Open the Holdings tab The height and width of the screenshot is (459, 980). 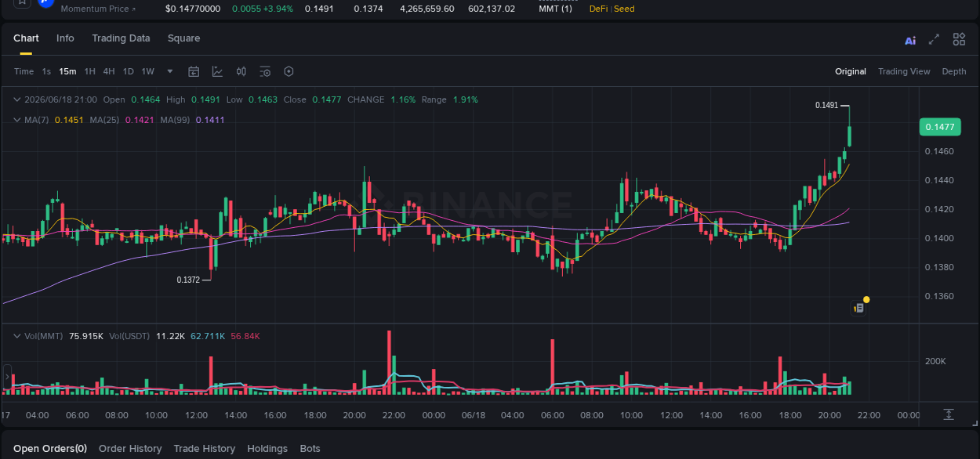click(267, 449)
